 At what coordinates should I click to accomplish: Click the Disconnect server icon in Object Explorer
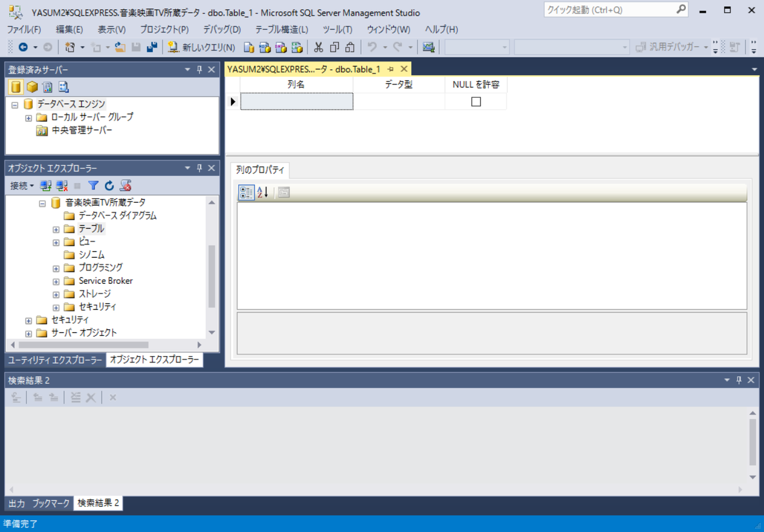(x=62, y=185)
